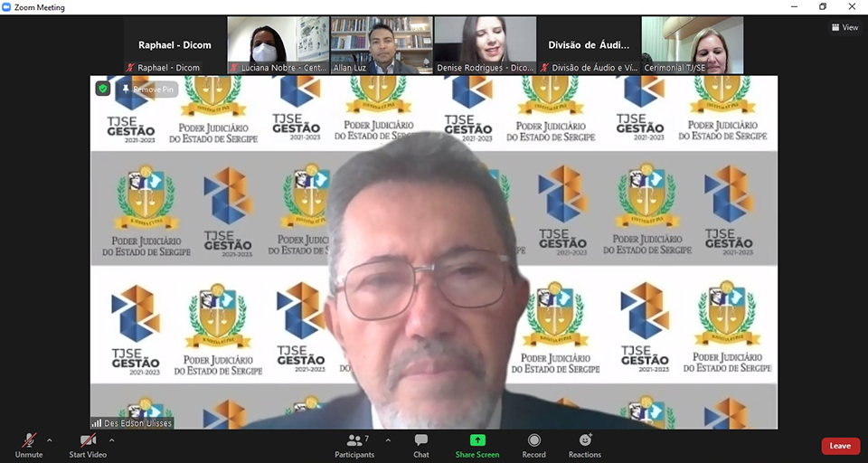This screenshot has width=868, height=463.
Task: Click the Divisão de Áudio participant tile
Action: [588, 45]
